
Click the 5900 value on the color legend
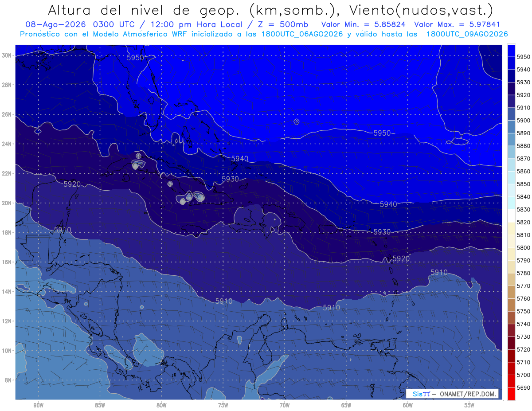[524, 121]
